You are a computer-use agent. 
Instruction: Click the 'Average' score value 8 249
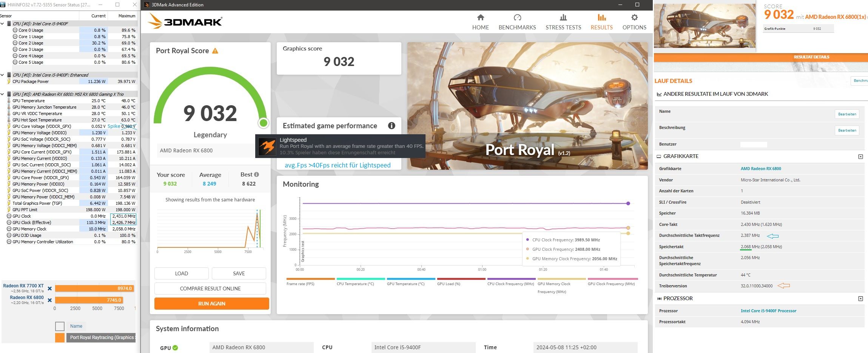tap(210, 184)
